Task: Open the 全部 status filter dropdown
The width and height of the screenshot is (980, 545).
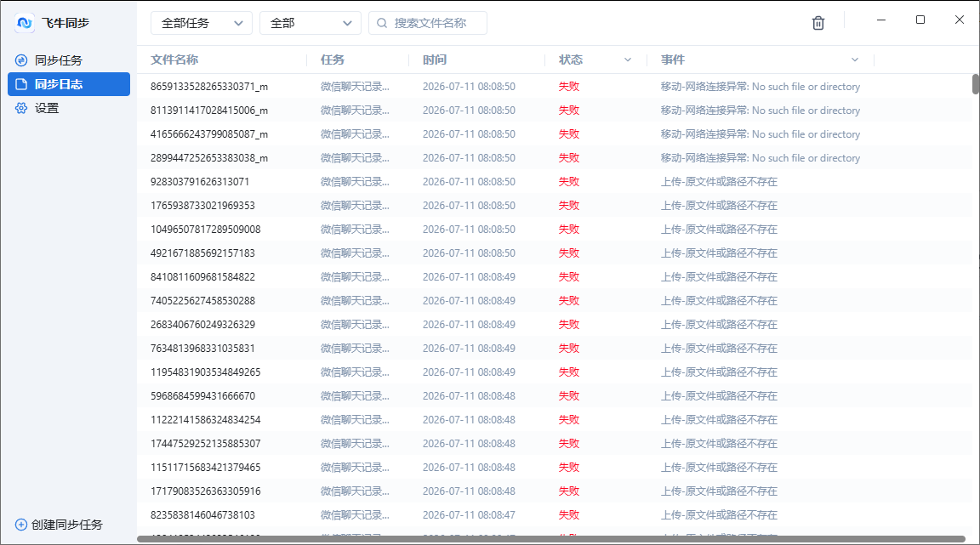Action: tap(310, 23)
